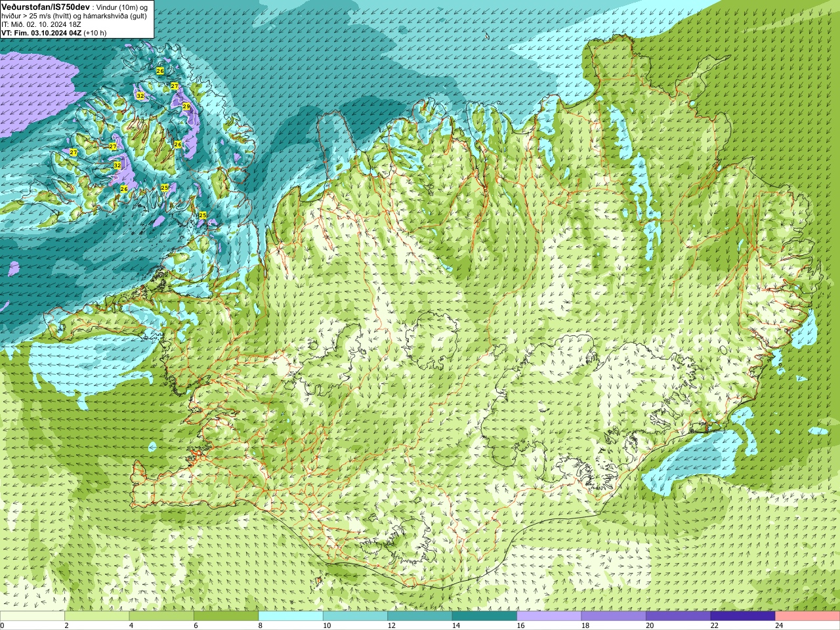Click the 'IT: Mið. 02. 10. 2024 18Z' line
The height and width of the screenshot is (630, 840).
(41, 24)
